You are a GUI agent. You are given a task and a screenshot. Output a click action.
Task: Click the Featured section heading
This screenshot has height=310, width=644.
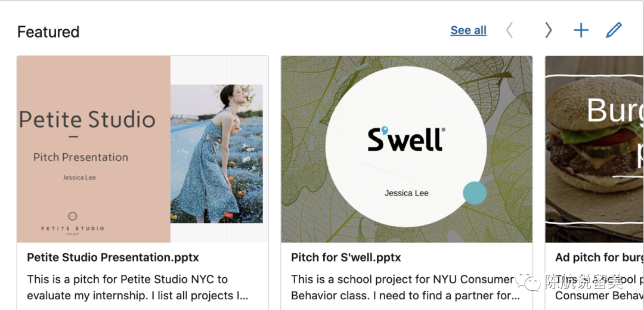pyautogui.click(x=48, y=32)
